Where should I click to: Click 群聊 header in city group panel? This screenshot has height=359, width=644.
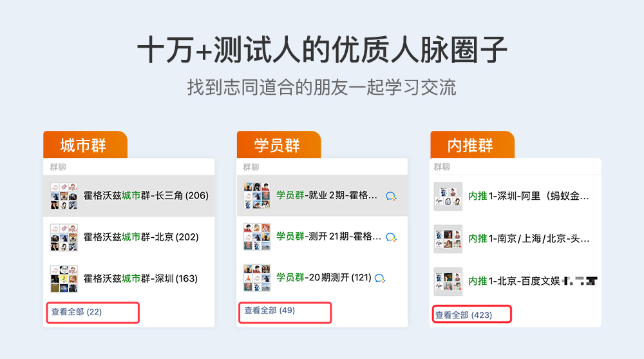(58, 168)
